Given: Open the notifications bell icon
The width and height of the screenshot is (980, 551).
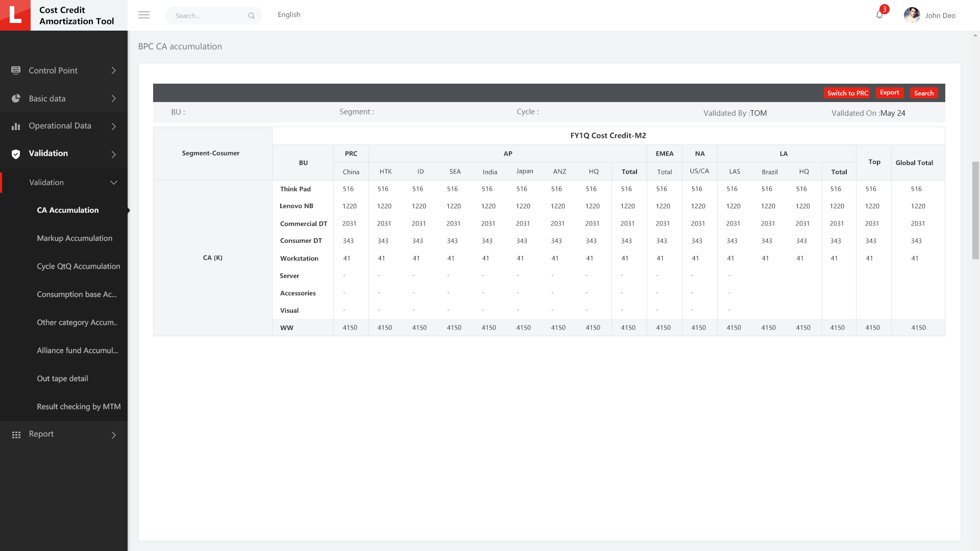Looking at the screenshot, I should [x=879, y=15].
